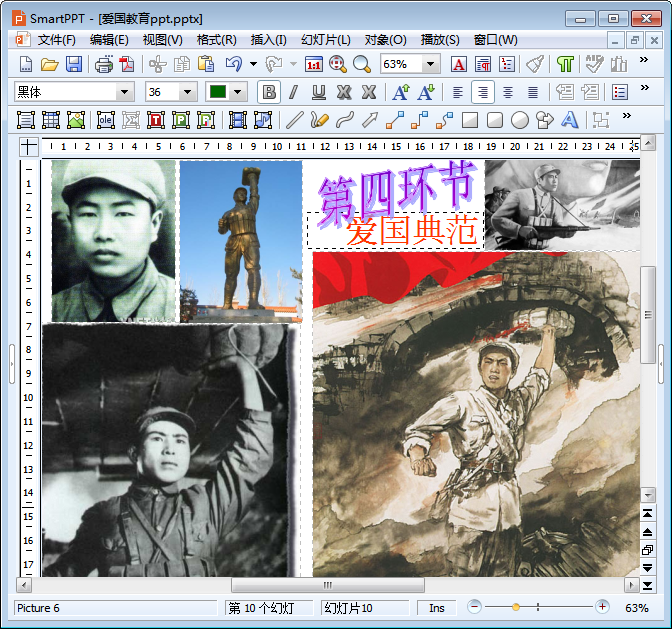
Task: Undo the last action
Action: (234, 65)
